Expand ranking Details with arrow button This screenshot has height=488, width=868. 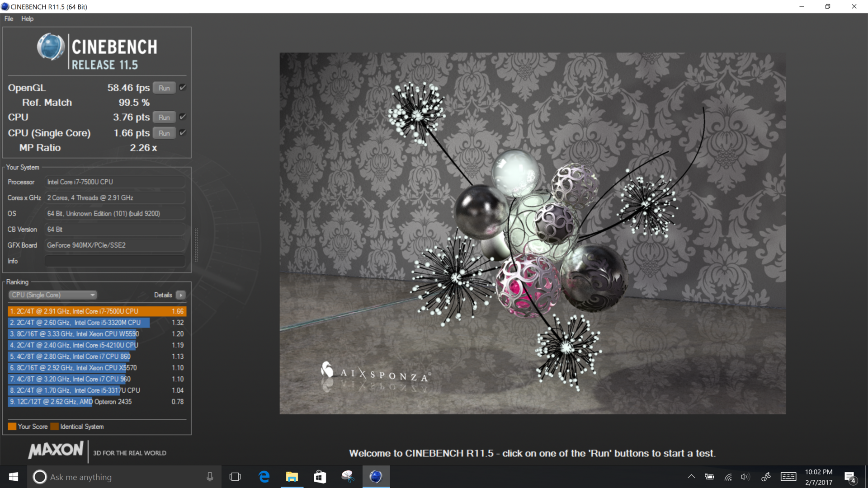tap(181, 295)
